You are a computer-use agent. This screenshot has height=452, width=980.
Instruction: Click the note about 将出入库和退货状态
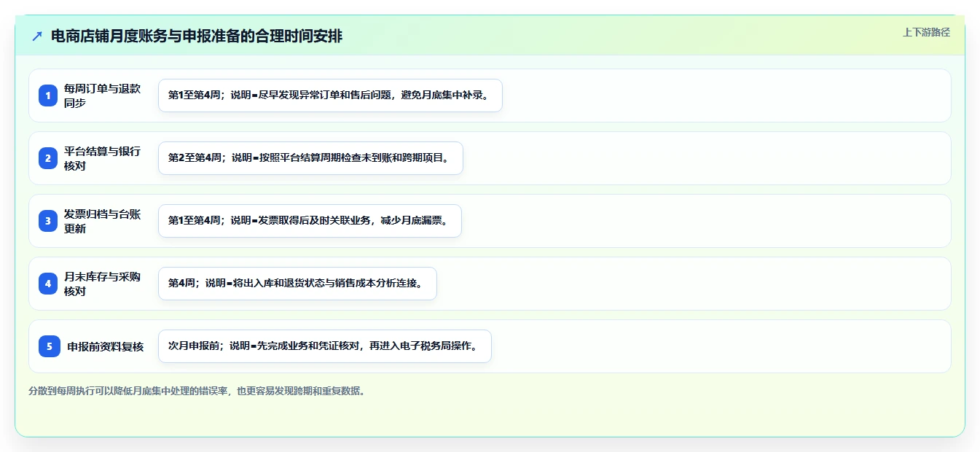point(297,284)
